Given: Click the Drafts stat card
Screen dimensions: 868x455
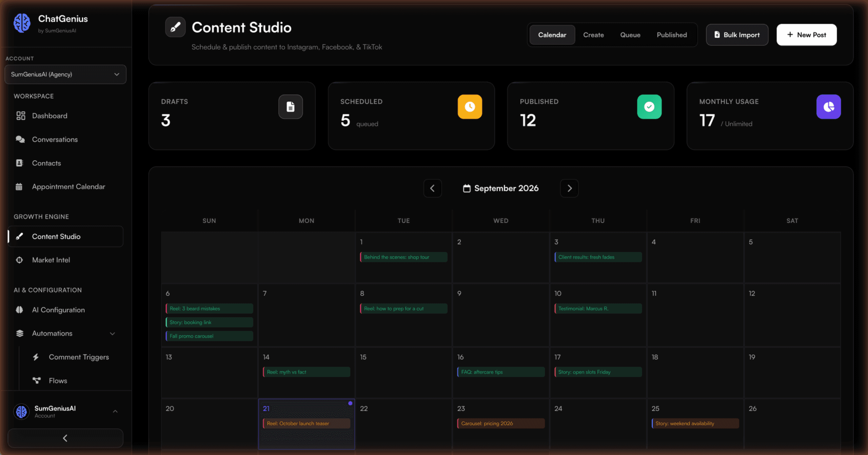Looking at the screenshot, I should [232, 116].
